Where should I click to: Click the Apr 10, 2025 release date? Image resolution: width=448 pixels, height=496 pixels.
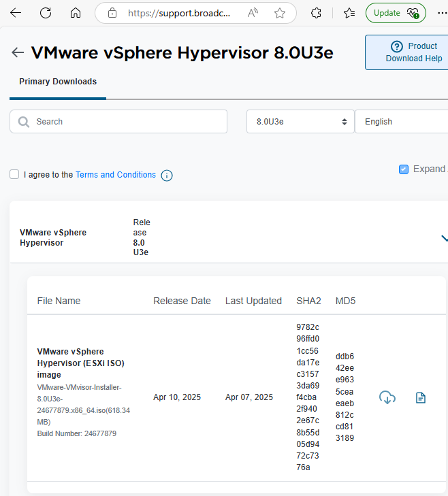pyautogui.click(x=177, y=397)
